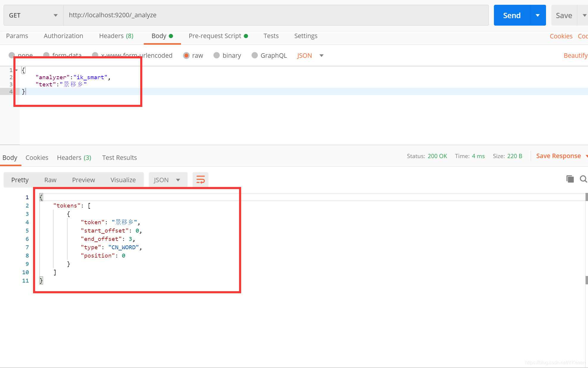The width and height of the screenshot is (588, 368).
Task: Open the Settings tab
Action: (306, 36)
